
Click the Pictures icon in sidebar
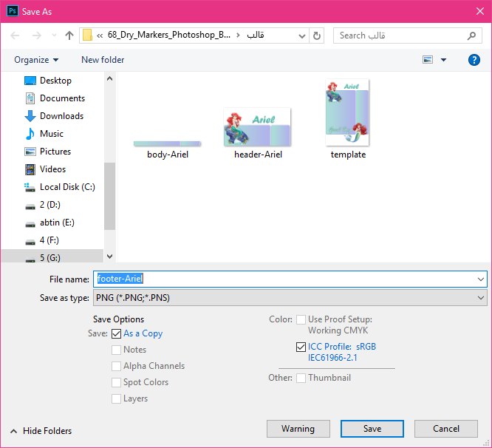click(x=30, y=152)
